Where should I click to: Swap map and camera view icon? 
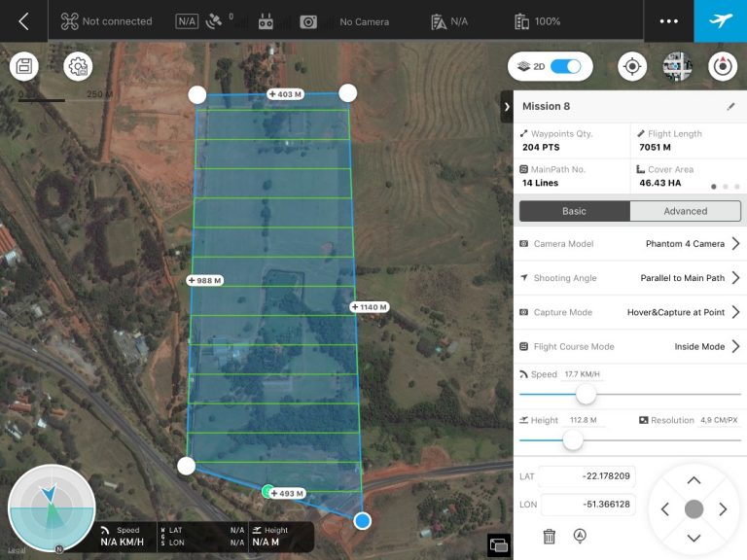point(499,544)
